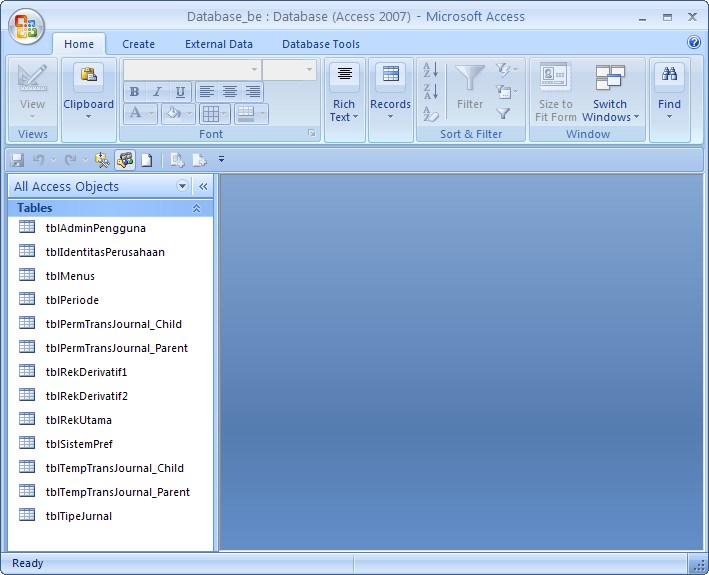Open Font Color dropdown arrow
The image size is (709, 575).
151,114
